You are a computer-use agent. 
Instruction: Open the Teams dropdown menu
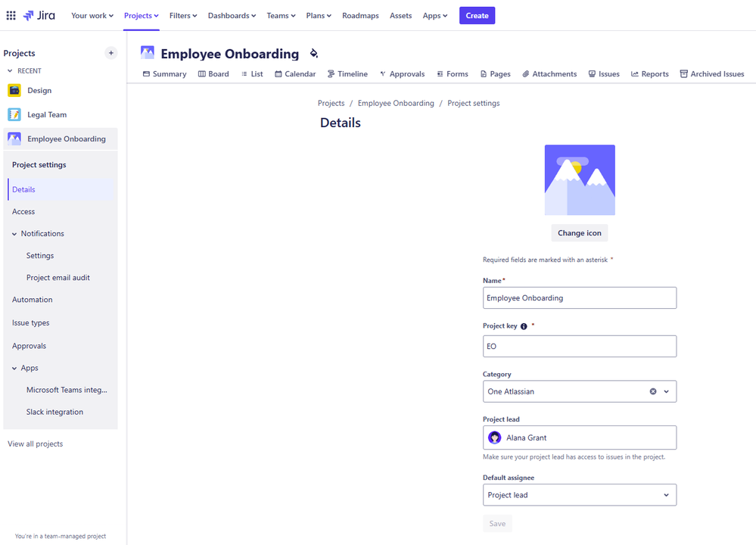(x=281, y=15)
